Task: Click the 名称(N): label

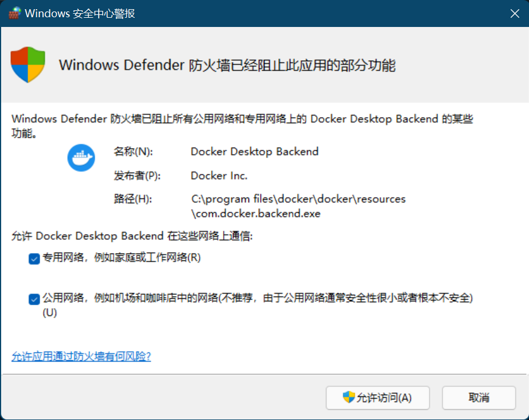Action: point(134,152)
